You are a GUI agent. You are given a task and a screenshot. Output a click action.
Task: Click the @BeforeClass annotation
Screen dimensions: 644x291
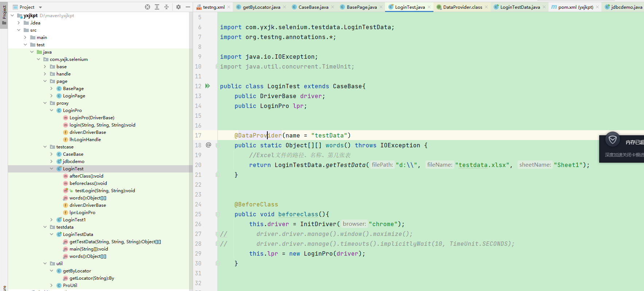coord(256,204)
